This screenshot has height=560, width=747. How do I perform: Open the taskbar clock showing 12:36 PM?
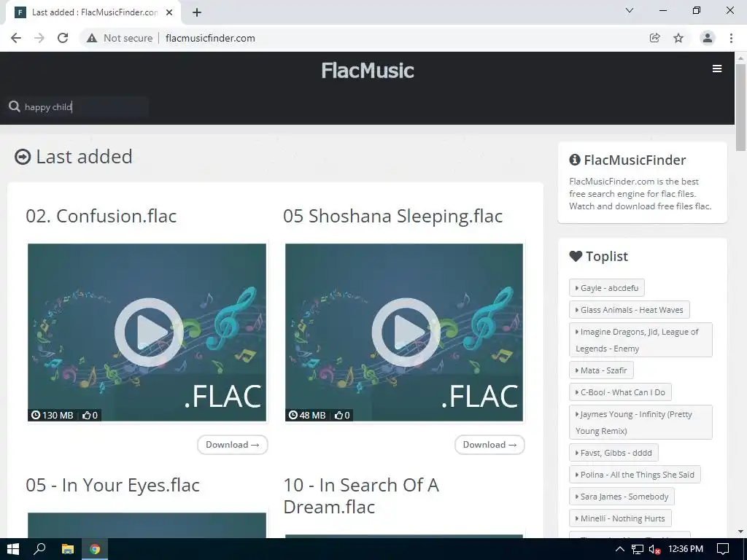coord(686,549)
